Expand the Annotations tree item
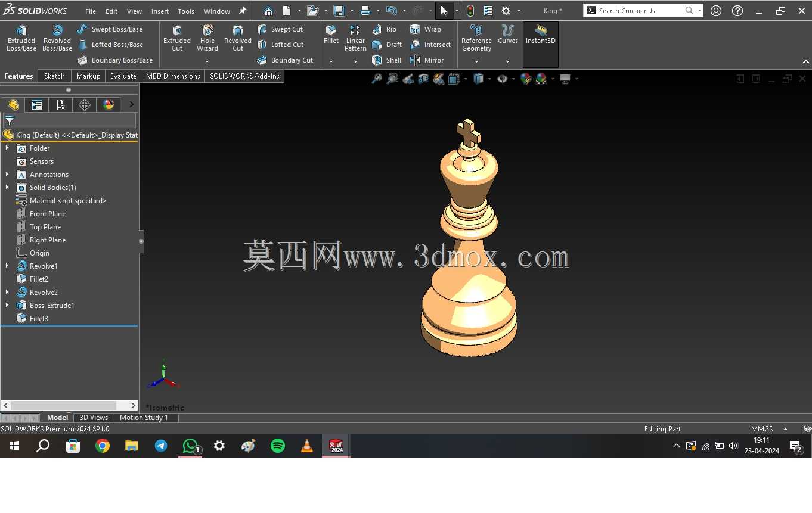Viewport: 812px width, 513px height. (x=7, y=175)
